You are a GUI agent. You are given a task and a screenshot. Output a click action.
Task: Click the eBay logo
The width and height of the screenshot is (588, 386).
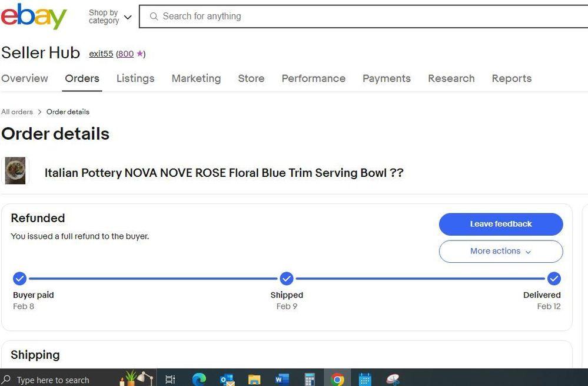[x=34, y=17]
